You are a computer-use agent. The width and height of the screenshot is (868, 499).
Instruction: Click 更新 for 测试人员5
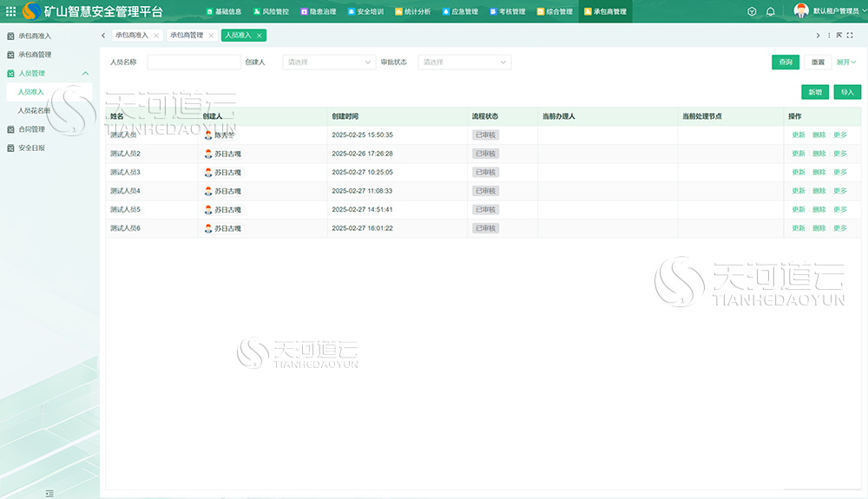tap(799, 210)
